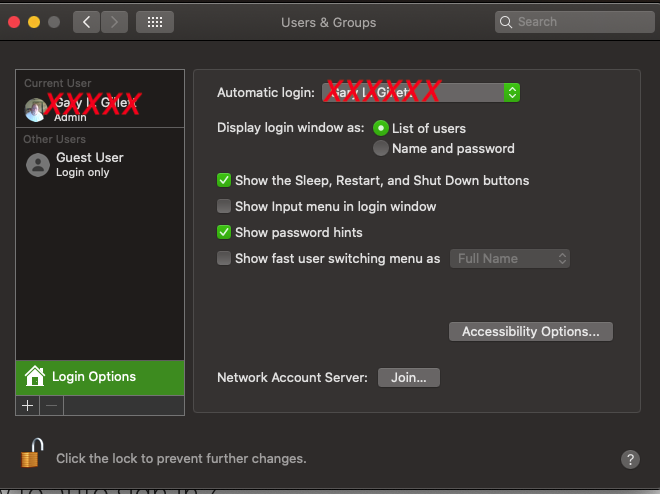Disable the Show password hints checkbox
Image resolution: width=660 pixels, height=494 pixels.
(x=225, y=233)
